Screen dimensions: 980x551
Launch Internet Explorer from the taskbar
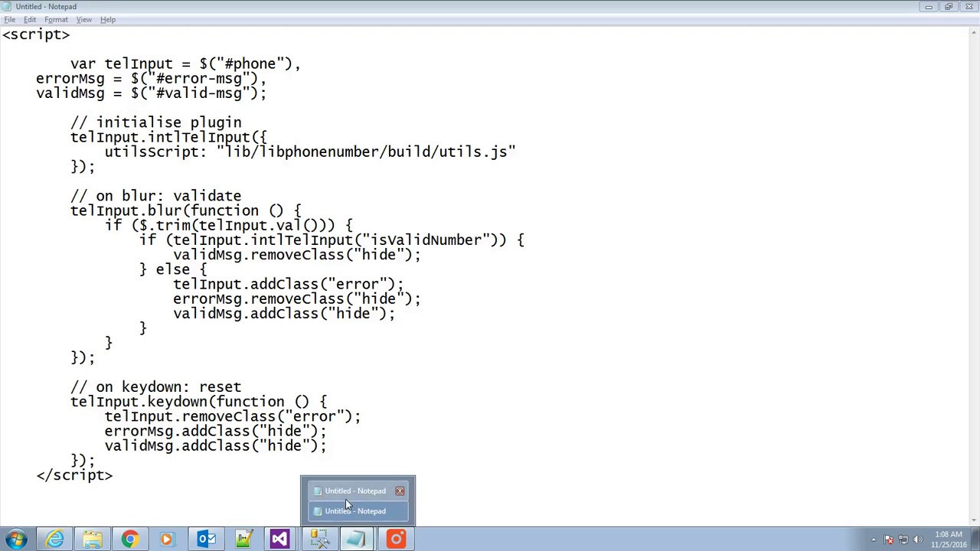pyautogui.click(x=54, y=540)
